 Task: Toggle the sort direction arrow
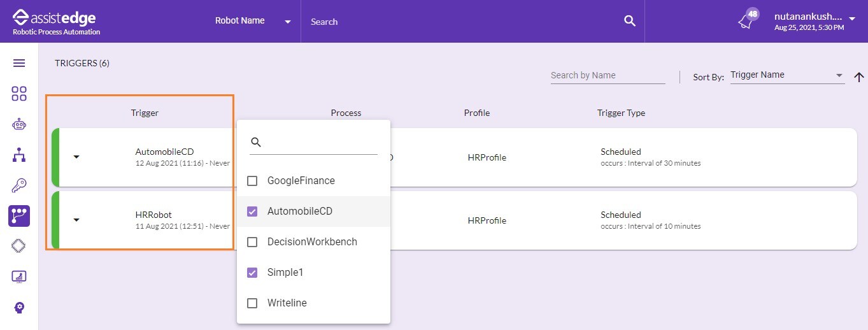coord(858,77)
